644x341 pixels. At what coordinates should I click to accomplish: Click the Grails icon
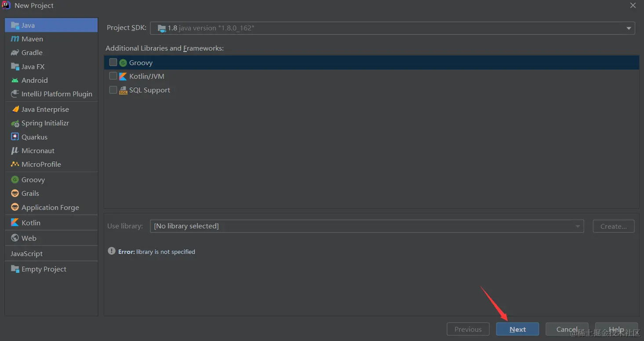[x=15, y=193]
